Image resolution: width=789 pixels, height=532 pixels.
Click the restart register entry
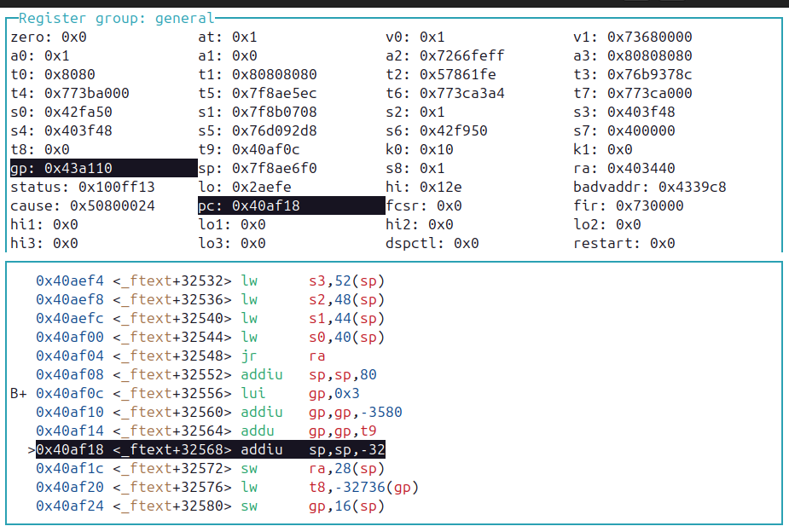[624, 243]
